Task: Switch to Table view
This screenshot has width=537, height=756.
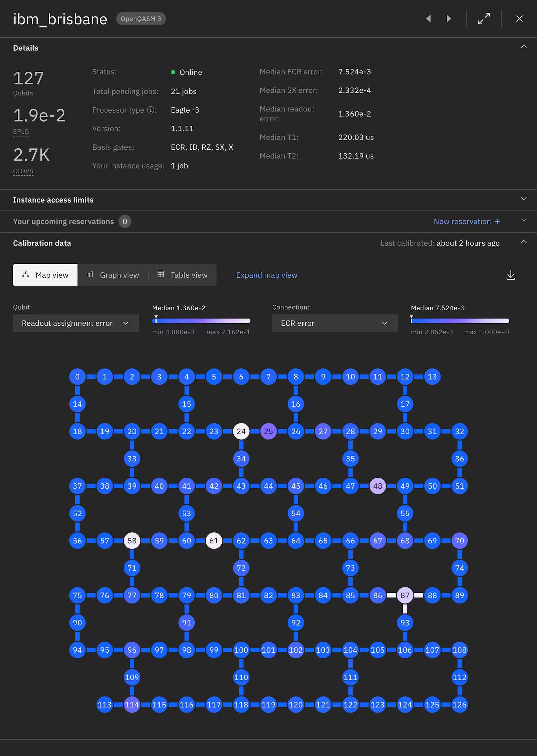Action: click(x=182, y=275)
